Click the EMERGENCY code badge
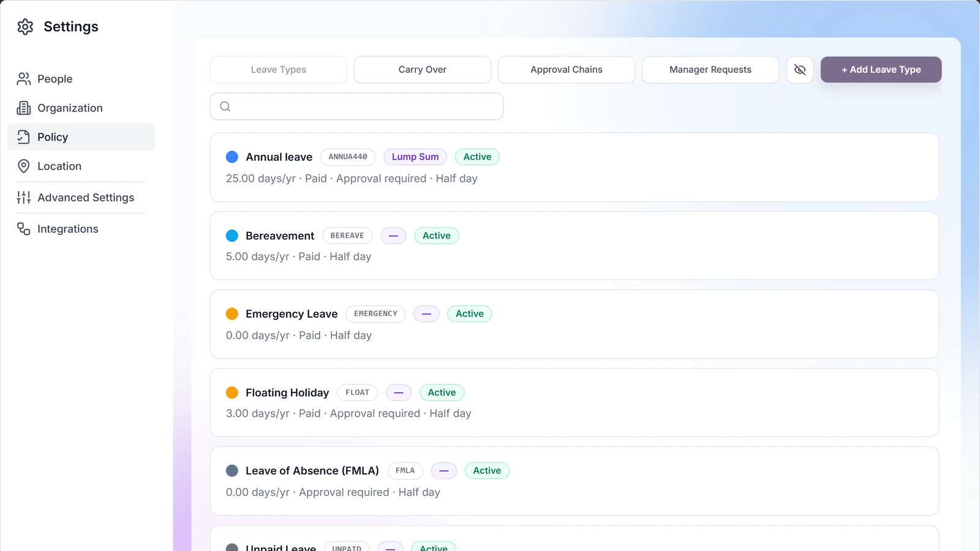This screenshot has height=551, width=980. [375, 313]
